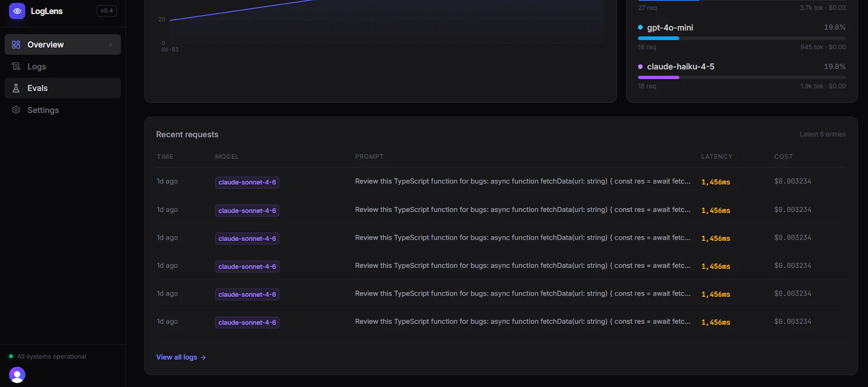Click the 06-03 chart date label

(x=170, y=50)
